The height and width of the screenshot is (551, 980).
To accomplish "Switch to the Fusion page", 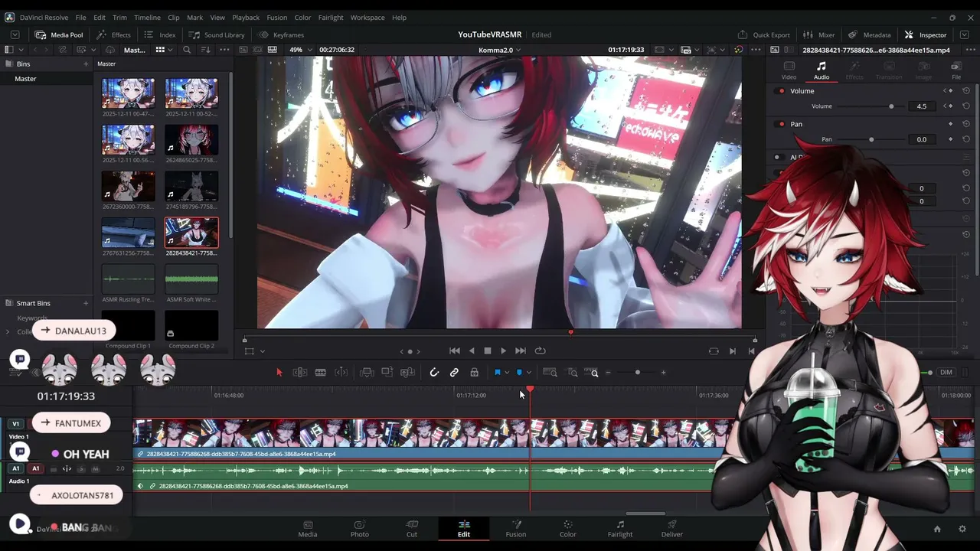I will pos(516,529).
